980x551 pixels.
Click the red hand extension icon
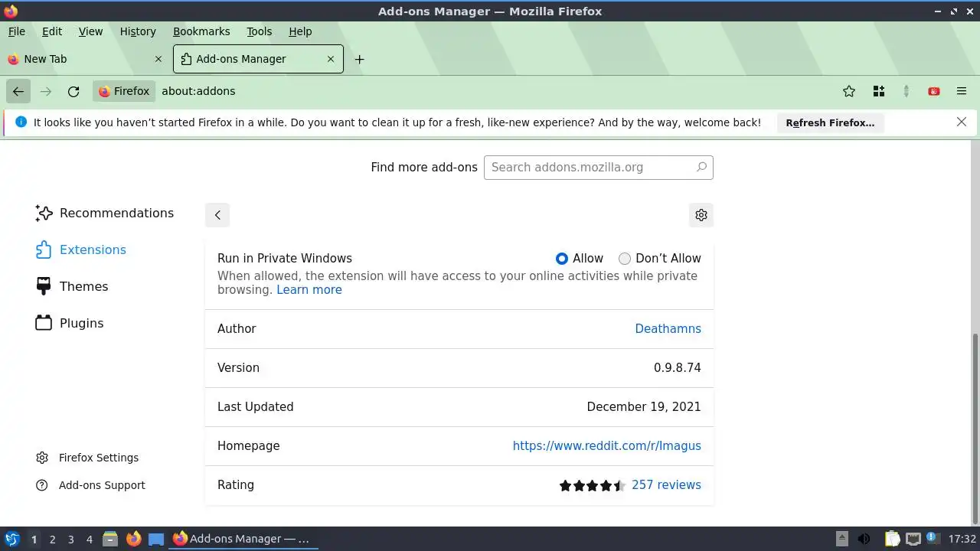pos(934,91)
